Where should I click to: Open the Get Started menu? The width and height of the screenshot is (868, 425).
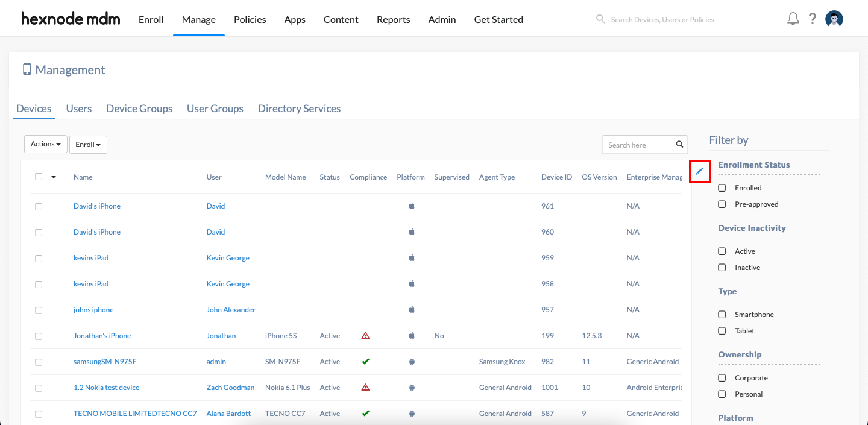pyautogui.click(x=498, y=19)
